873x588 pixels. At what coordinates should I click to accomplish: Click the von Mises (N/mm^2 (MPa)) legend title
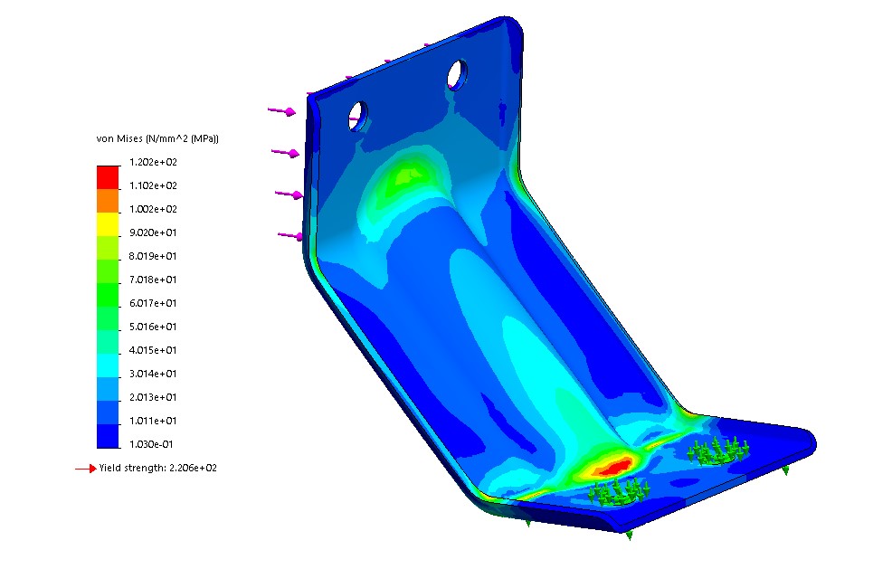[157, 138]
